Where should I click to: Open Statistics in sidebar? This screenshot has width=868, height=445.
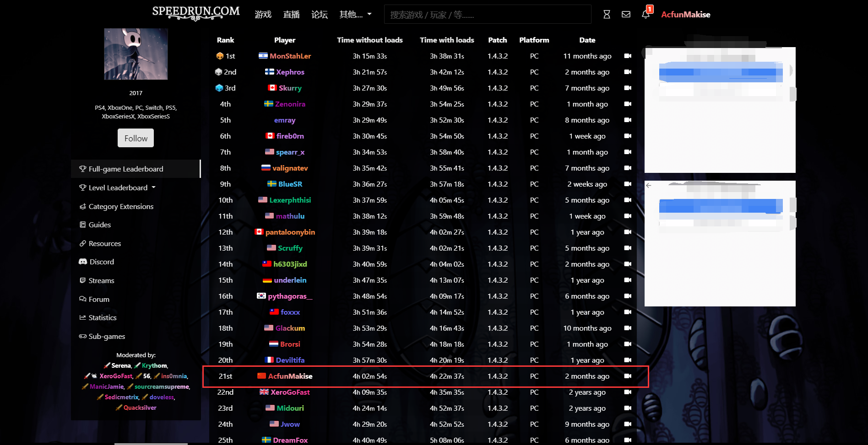pos(98,317)
